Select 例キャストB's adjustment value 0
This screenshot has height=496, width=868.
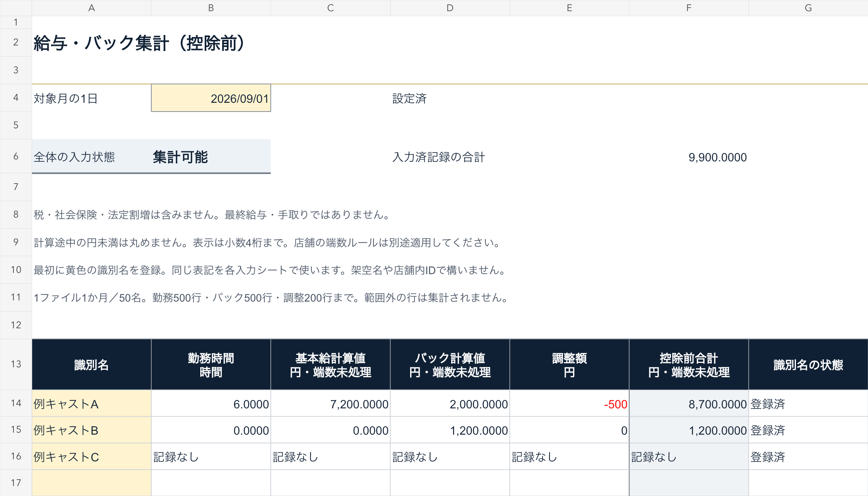(x=569, y=430)
